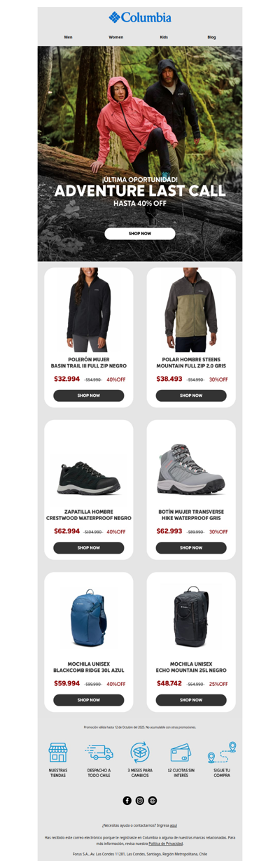Open the Sigue tu compra tracking icon

click(222, 752)
